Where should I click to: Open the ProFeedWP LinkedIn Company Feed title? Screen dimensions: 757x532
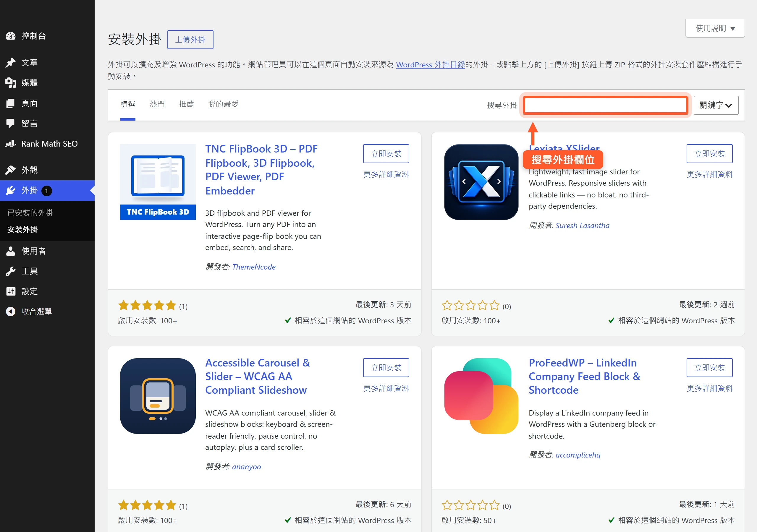point(584,377)
